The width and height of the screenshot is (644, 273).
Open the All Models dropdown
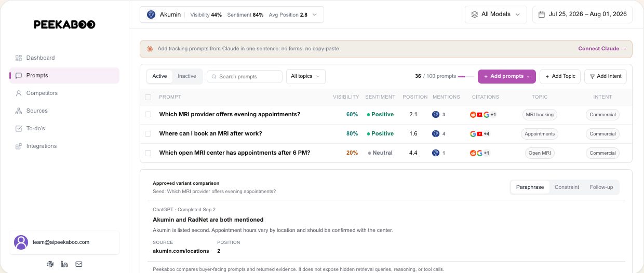click(496, 15)
